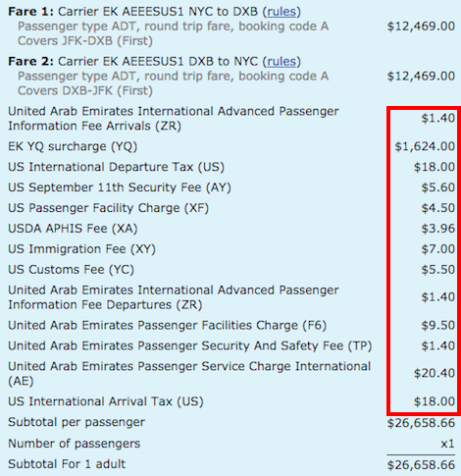The width and height of the screenshot is (461, 476).
Task: Click US International Arrival Tax label
Action: 106,401
